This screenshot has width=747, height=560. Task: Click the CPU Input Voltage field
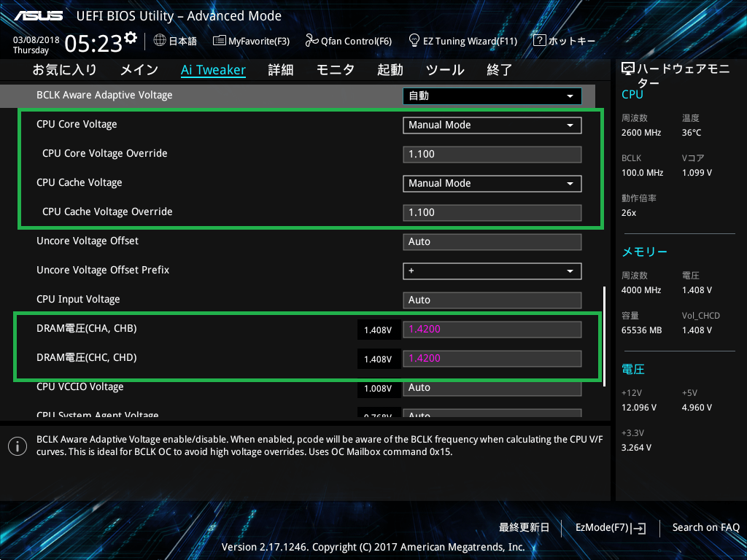pyautogui.click(x=492, y=300)
